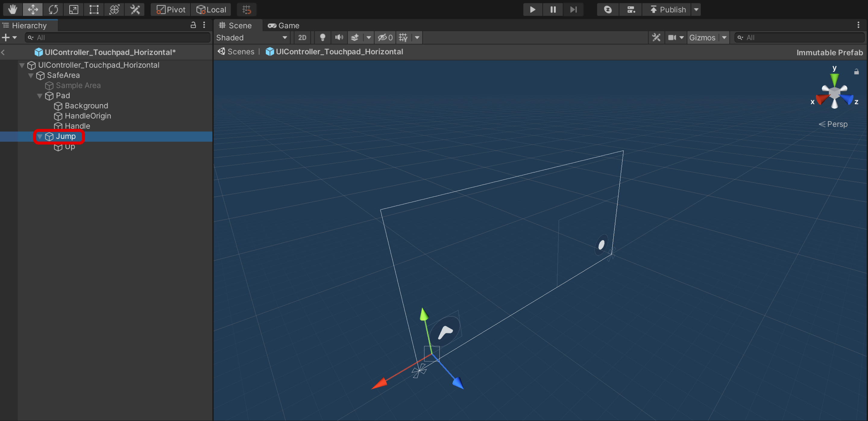Switch to the Game tab
The image size is (868, 421).
click(283, 26)
